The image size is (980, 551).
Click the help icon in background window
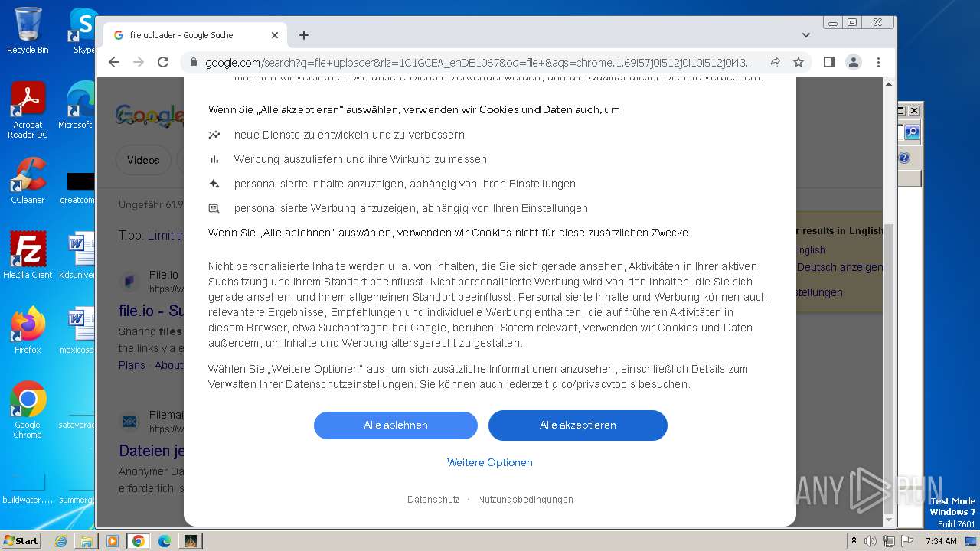904,158
